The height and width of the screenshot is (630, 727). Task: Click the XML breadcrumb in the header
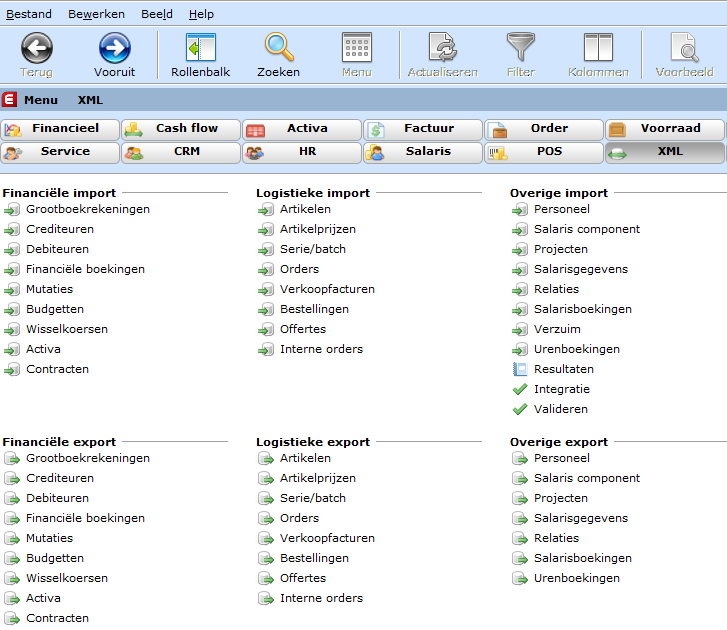coord(90,100)
